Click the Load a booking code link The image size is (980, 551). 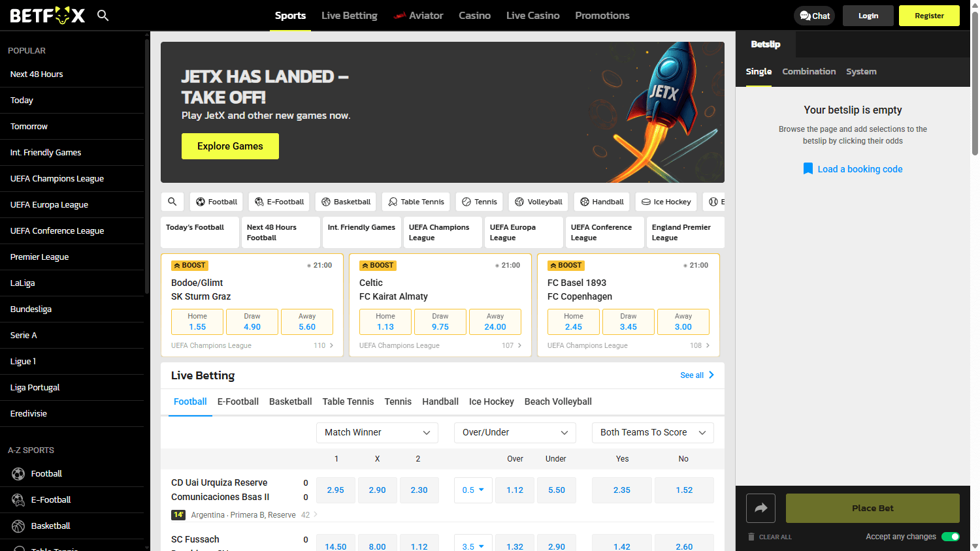(853, 168)
